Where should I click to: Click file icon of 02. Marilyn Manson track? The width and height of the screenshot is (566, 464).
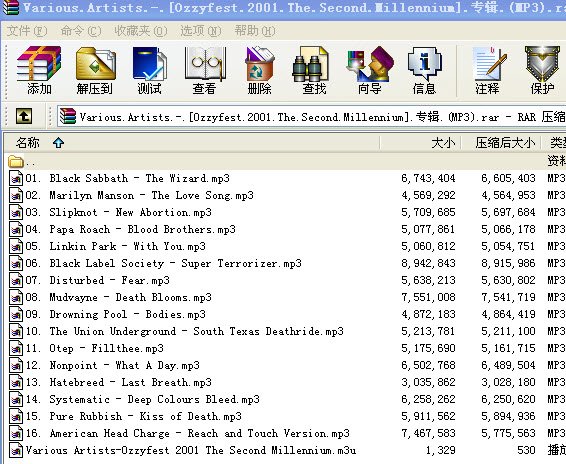(16, 195)
